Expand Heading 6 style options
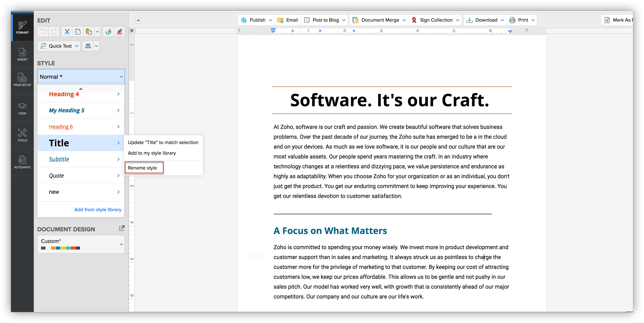The width and height of the screenshot is (644, 323). tap(118, 127)
